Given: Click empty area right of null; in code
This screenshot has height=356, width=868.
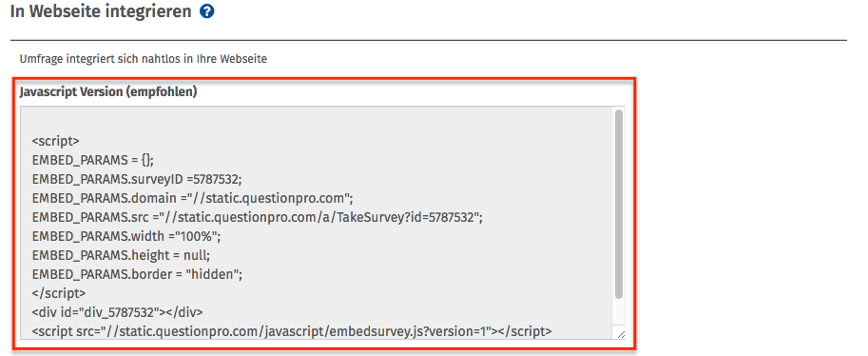Looking at the screenshot, I should (x=410, y=256).
